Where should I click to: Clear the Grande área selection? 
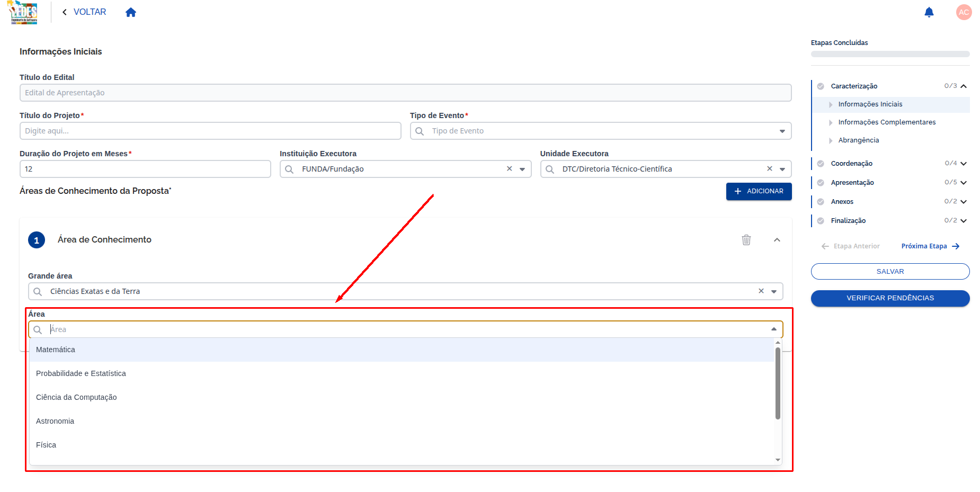pyautogui.click(x=761, y=291)
